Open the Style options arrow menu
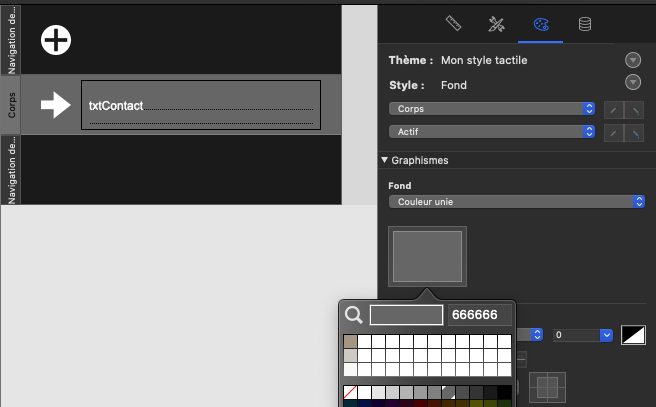 click(x=632, y=84)
